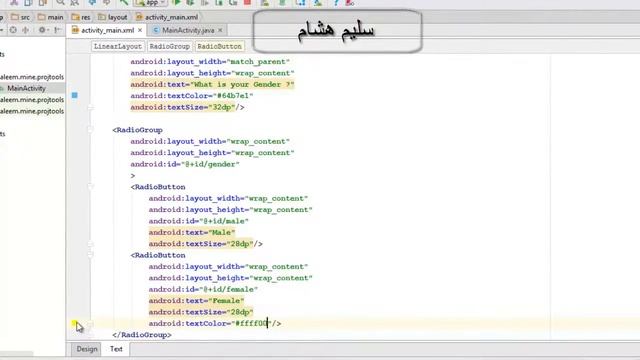Click the </RadioGroup> closing tag
This screenshot has width=640, height=360.
click(x=142, y=335)
